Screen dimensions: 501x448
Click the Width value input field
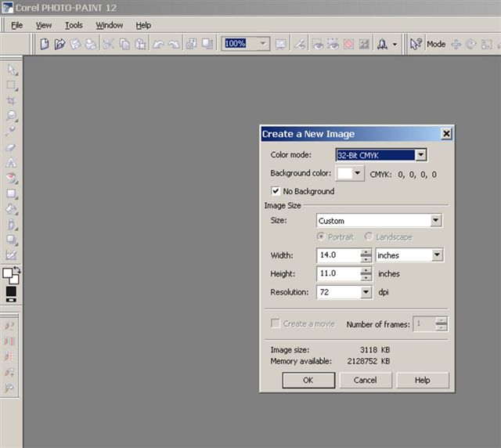[x=338, y=255]
